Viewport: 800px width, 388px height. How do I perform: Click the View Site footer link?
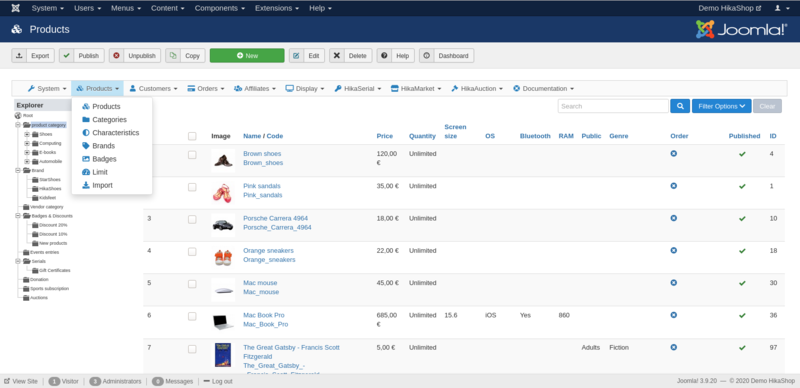tap(21, 381)
